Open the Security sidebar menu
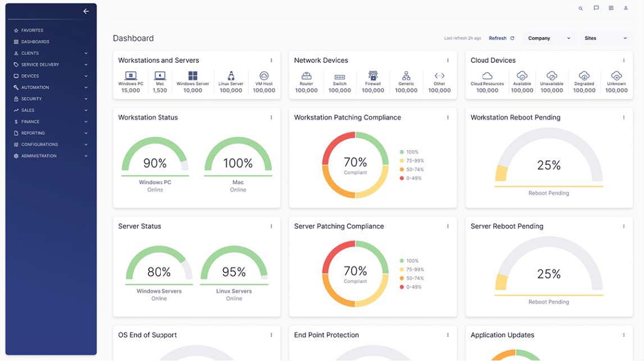Screen dimensions: 644x361 (51, 99)
